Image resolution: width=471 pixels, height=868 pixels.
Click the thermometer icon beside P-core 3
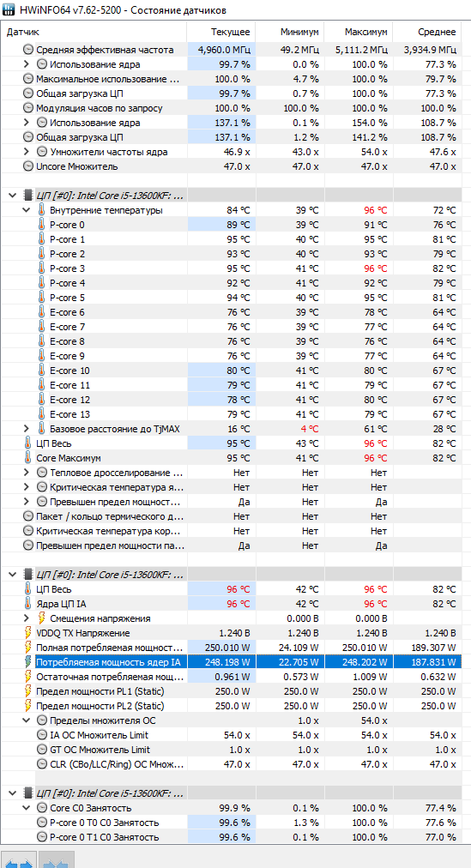42,268
